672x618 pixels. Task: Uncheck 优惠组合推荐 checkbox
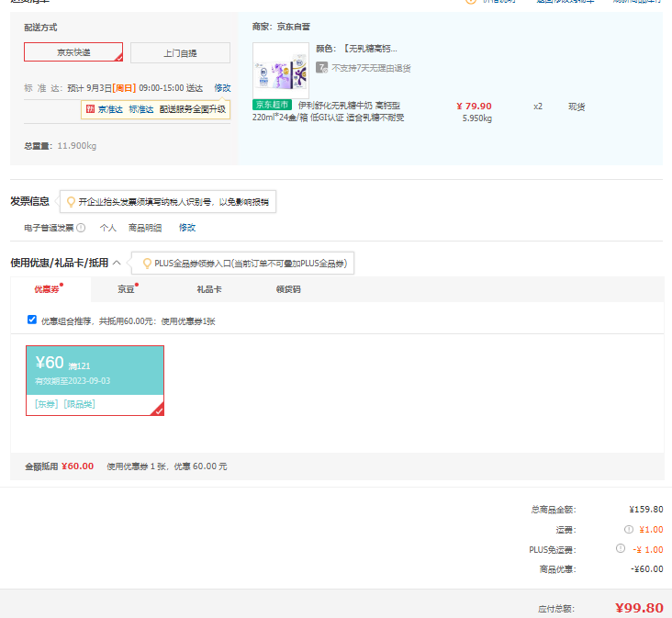pos(32,320)
